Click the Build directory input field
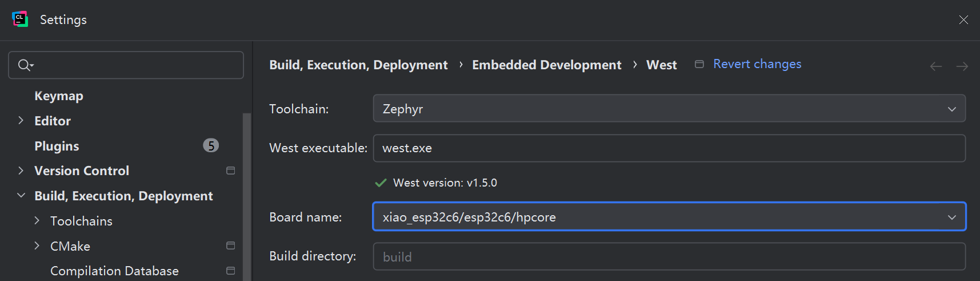Image resolution: width=980 pixels, height=281 pixels. coord(669,257)
